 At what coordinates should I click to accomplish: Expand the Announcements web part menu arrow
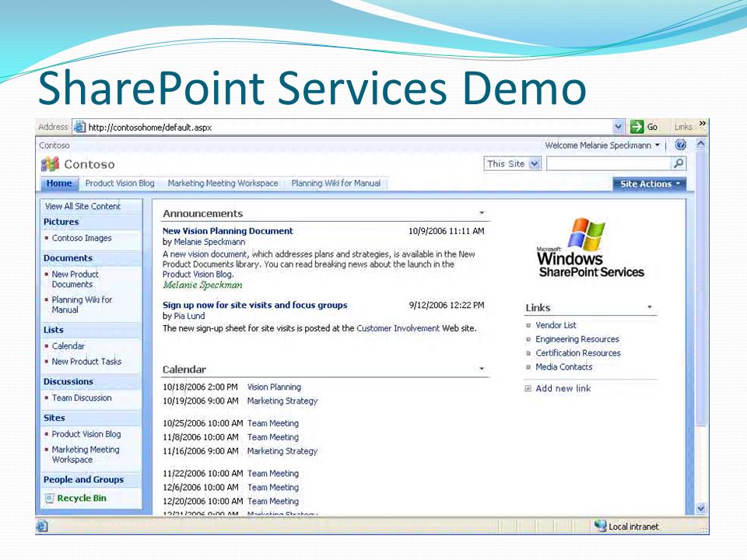coord(482,213)
